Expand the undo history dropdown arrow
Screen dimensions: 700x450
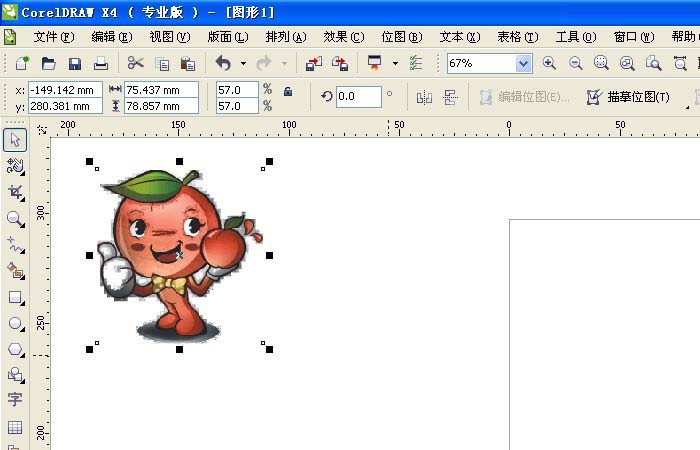click(243, 63)
